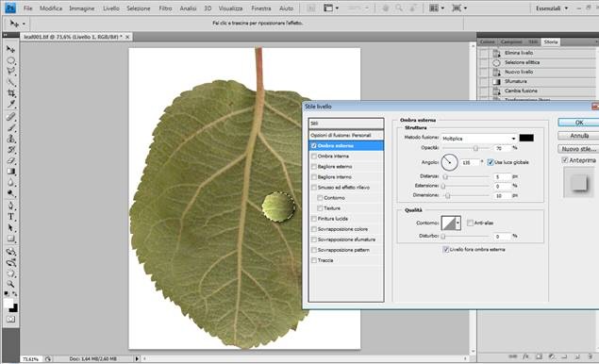Click the Angolo angle dial
Screen dimensions: 599x364
(450, 162)
